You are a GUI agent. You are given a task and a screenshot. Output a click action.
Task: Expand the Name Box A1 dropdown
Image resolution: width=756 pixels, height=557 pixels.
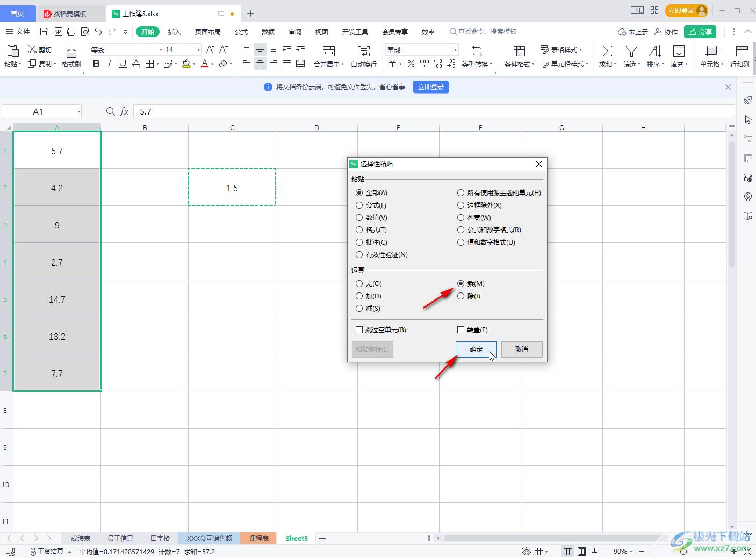point(78,111)
